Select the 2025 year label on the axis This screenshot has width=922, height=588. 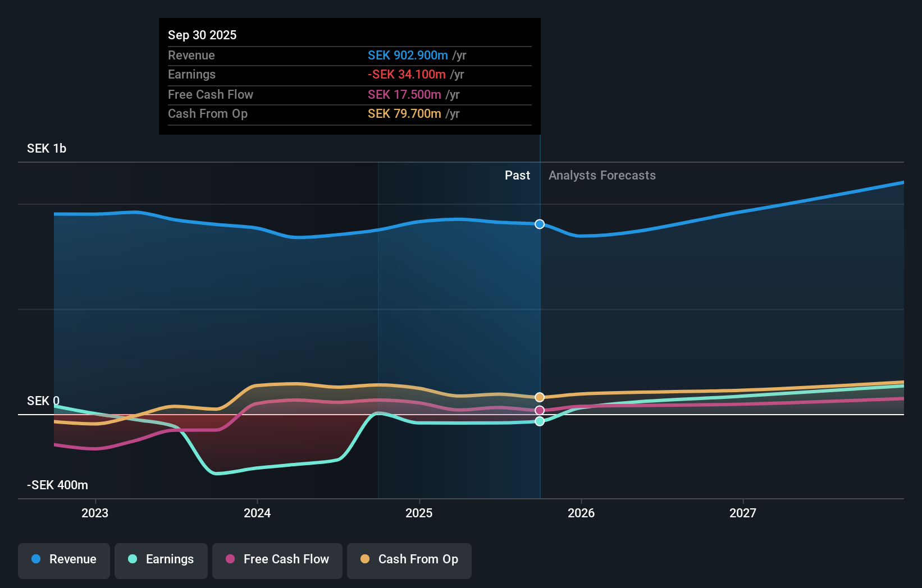(x=419, y=513)
